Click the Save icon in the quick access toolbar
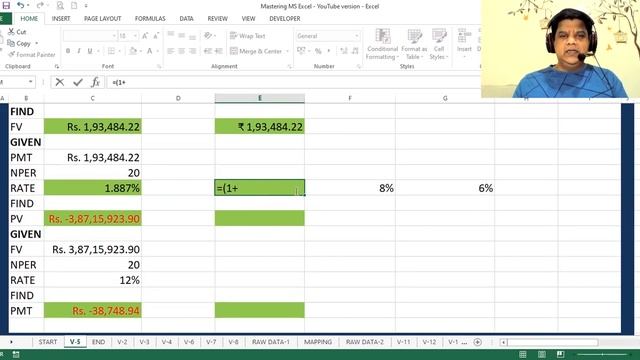The image size is (640, 360). (x=6, y=5)
